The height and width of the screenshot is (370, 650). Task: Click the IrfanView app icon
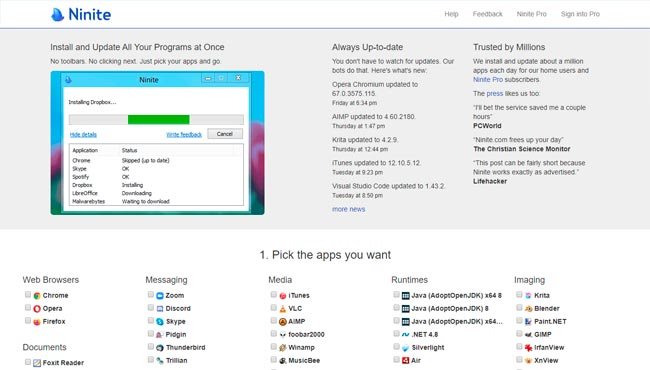point(529,348)
